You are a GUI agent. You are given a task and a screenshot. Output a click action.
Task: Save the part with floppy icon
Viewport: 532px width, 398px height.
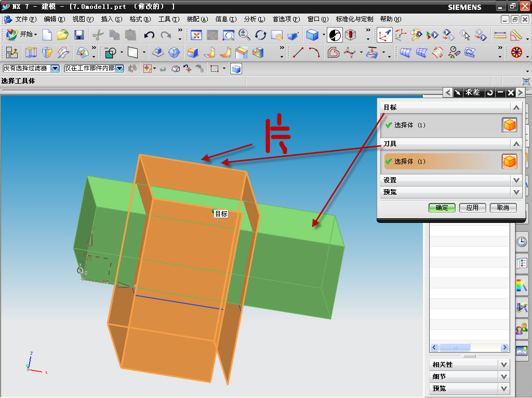(79, 35)
